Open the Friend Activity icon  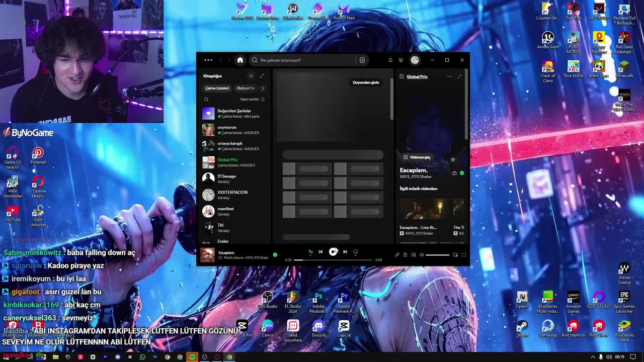[401, 60]
